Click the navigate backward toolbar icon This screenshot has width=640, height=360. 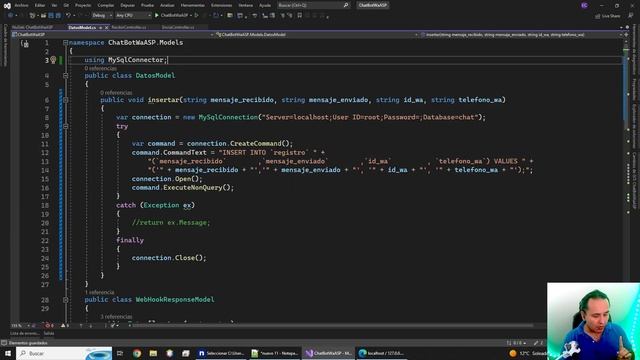pyautogui.click(x=10, y=16)
